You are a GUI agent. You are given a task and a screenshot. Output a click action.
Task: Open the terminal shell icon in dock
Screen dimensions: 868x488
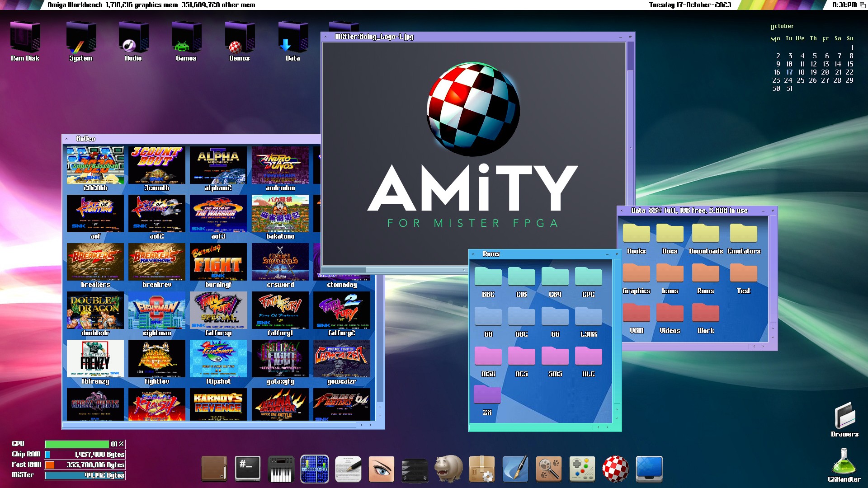pos(247,469)
